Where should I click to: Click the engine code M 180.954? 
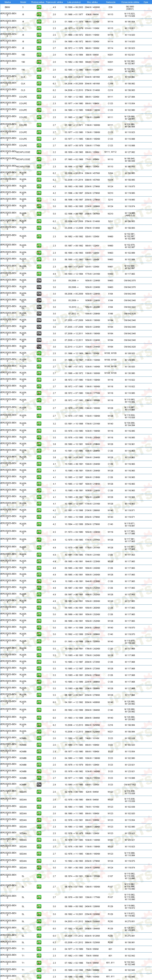[x=130, y=22]
